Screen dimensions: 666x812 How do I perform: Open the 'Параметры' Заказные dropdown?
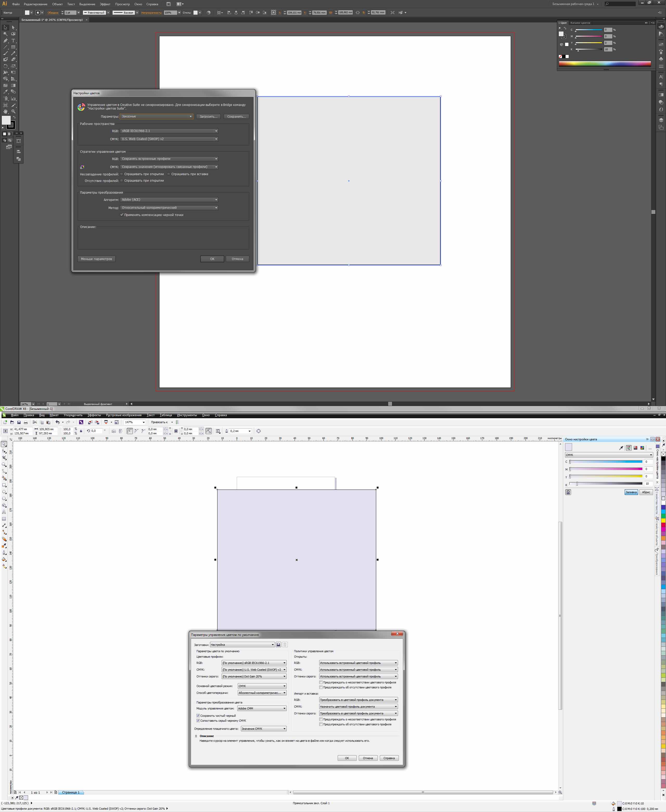click(157, 116)
